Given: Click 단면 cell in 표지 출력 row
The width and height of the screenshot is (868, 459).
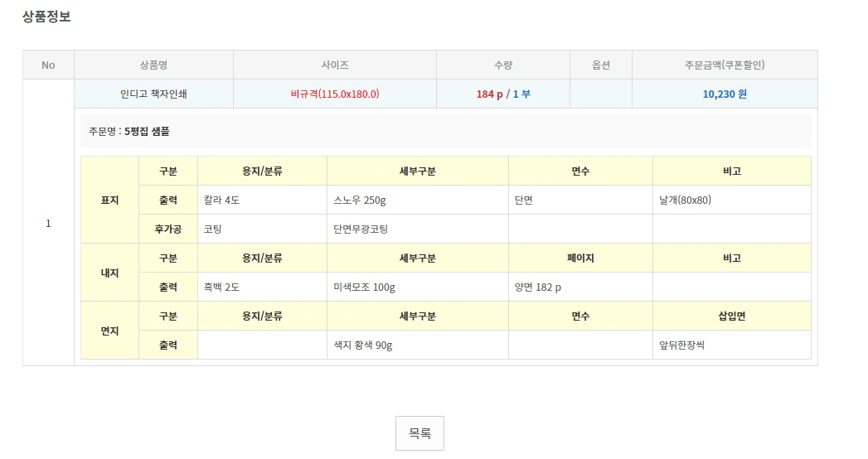Looking at the screenshot, I should click(x=580, y=200).
